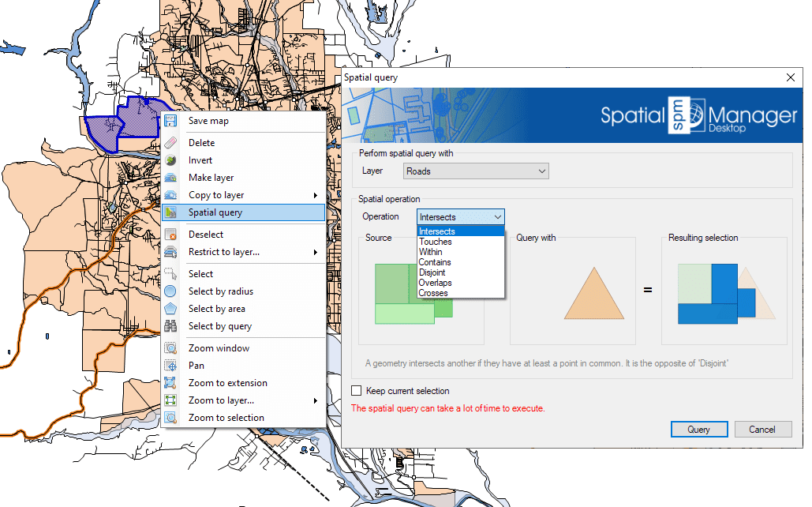Click the Save map disk icon
Image resolution: width=812 pixels, height=507 pixels.
coord(170,121)
